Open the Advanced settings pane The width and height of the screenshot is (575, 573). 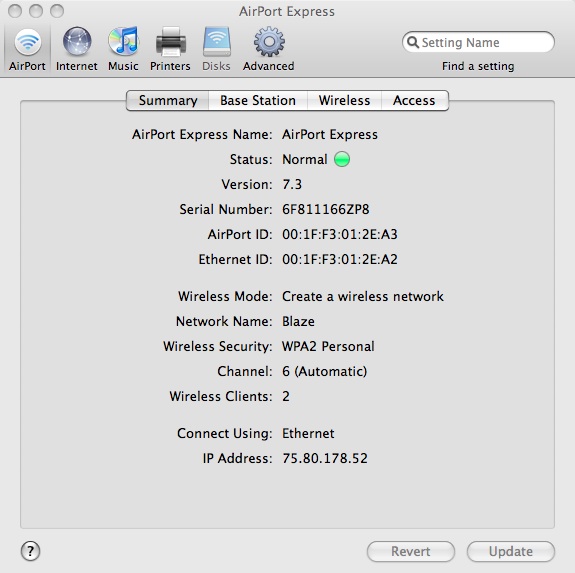269,48
